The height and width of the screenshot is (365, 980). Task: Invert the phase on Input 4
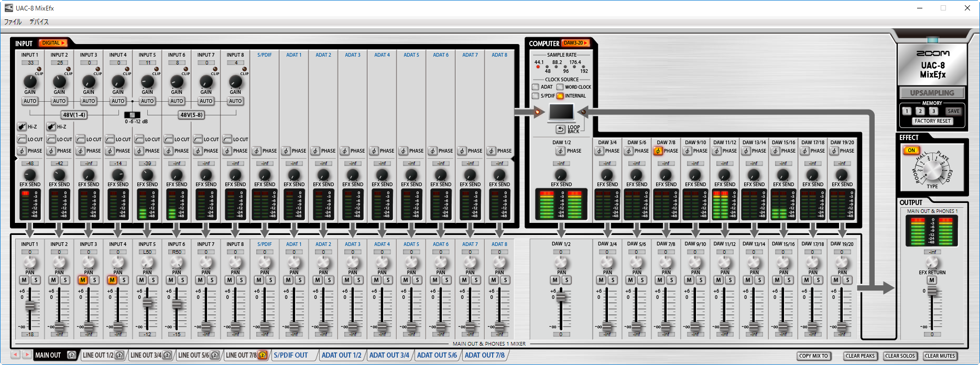click(110, 151)
